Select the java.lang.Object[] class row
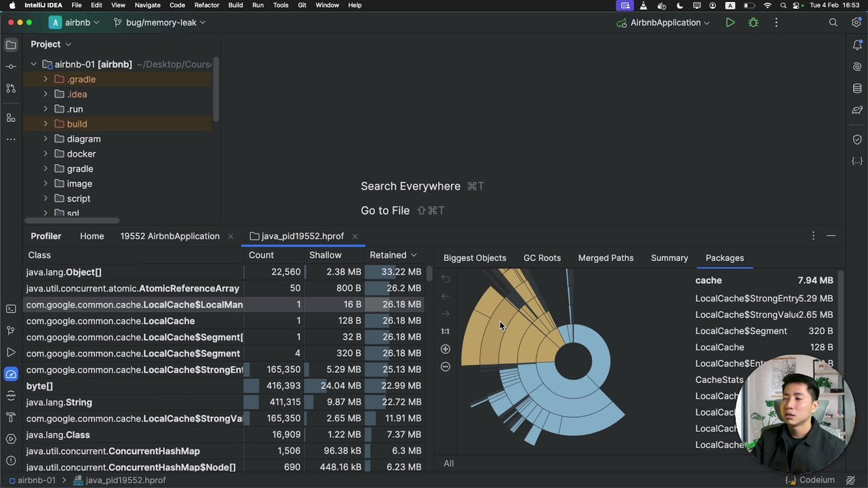The height and width of the screenshot is (488, 868). tap(224, 272)
